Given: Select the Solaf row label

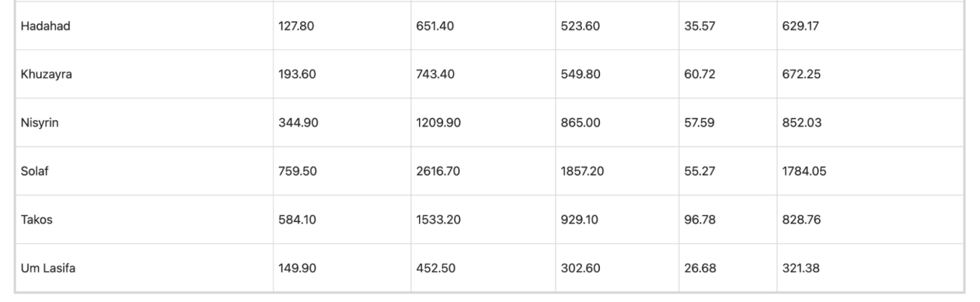Looking at the screenshot, I should pos(33,171).
